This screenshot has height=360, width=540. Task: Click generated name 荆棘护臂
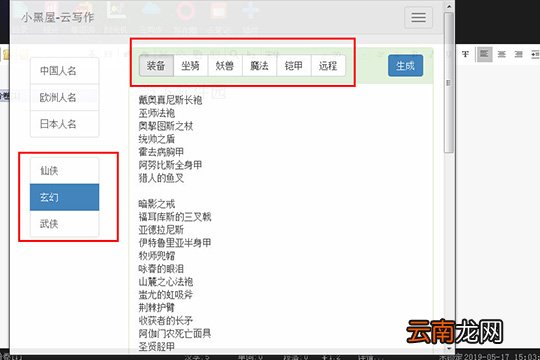[x=157, y=308]
